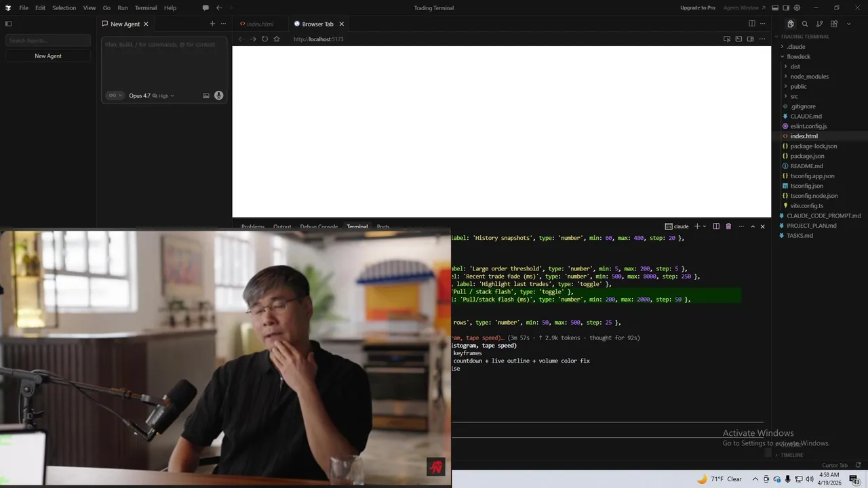Open the agent mode infinity dropdown
The image size is (868, 488).
point(115,96)
